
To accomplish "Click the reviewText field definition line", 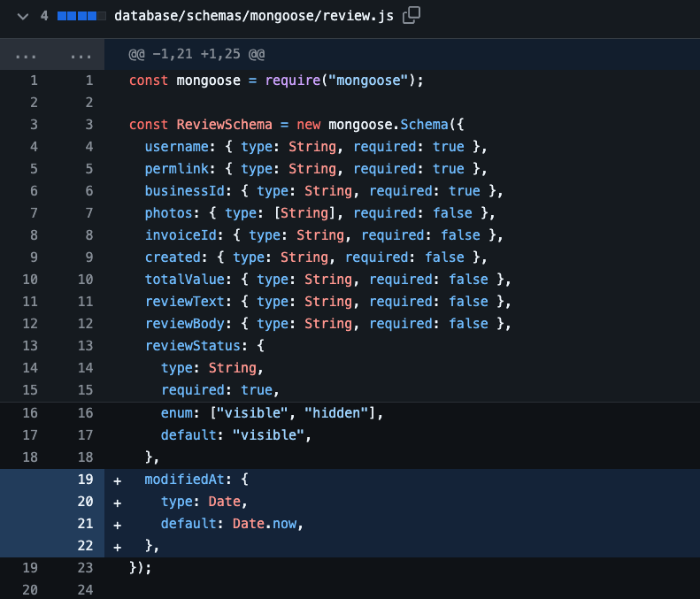I will (327, 302).
